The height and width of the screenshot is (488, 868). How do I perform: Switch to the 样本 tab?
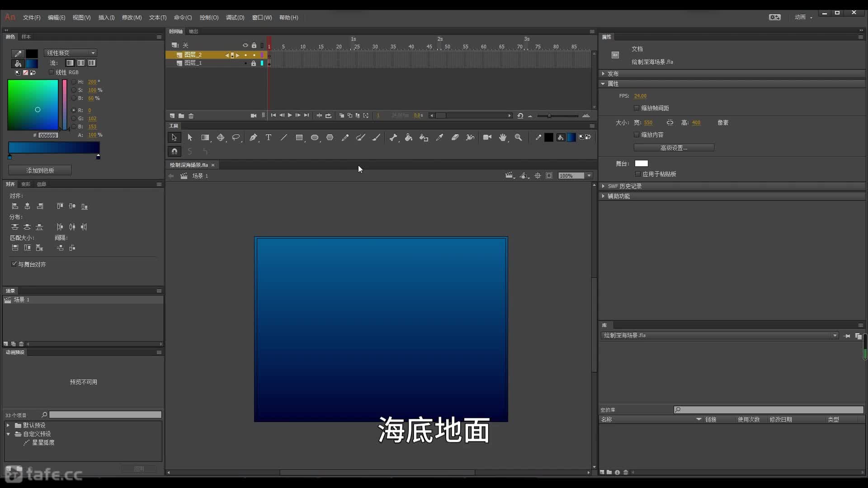click(x=26, y=37)
